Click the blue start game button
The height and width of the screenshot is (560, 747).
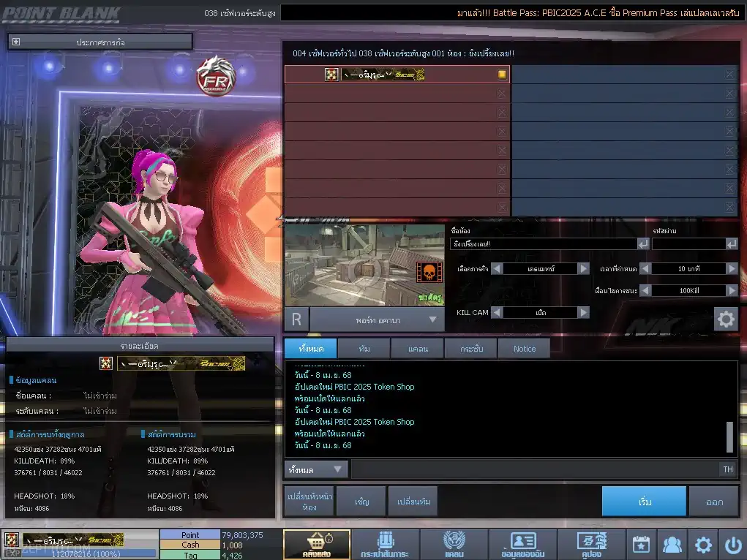coord(644,502)
